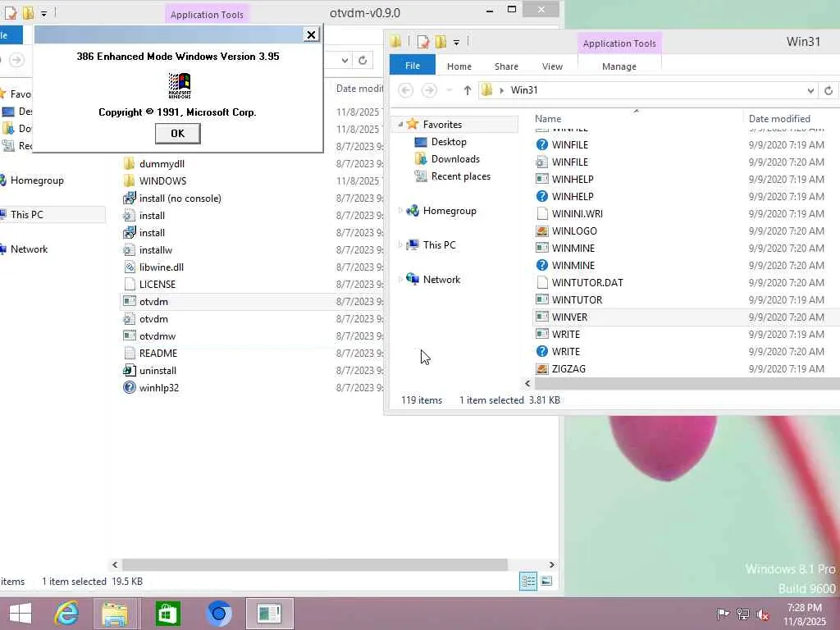Open Quick Access Toolbar dropdown in Win31
The height and width of the screenshot is (630, 840).
pos(456,42)
